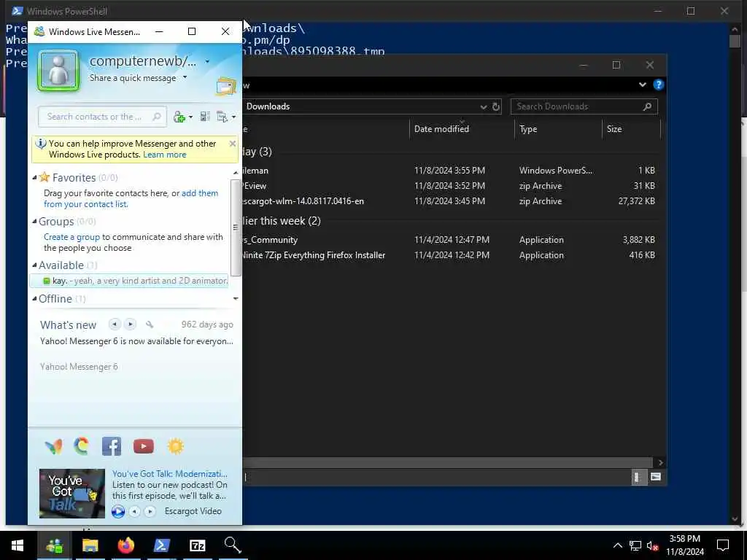Open the email inbox icon in Messenger
This screenshot has height=560, width=747.
pyautogui.click(x=226, y=86)
